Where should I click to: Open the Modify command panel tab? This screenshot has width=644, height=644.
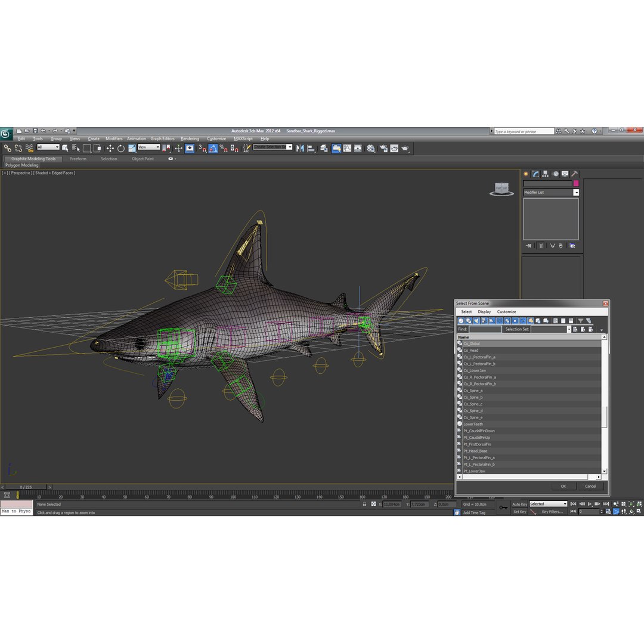coord(535,174)
